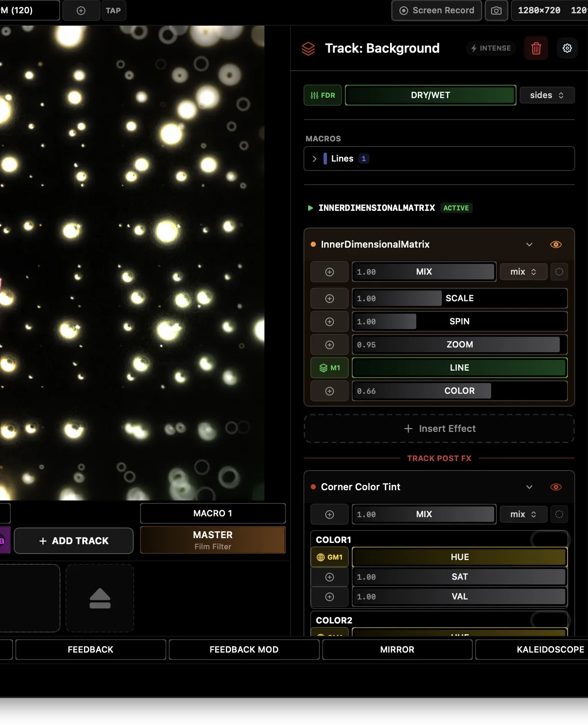Viewport: 588px width, 725px height.
Task: Open the sides dropdown
Action: [x=547, y=95]
